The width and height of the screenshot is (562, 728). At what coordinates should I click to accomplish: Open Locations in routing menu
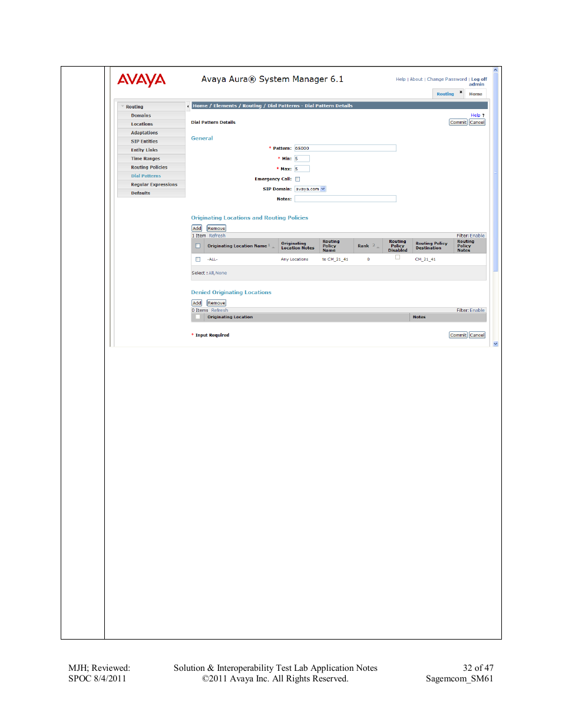pos(142,124)
